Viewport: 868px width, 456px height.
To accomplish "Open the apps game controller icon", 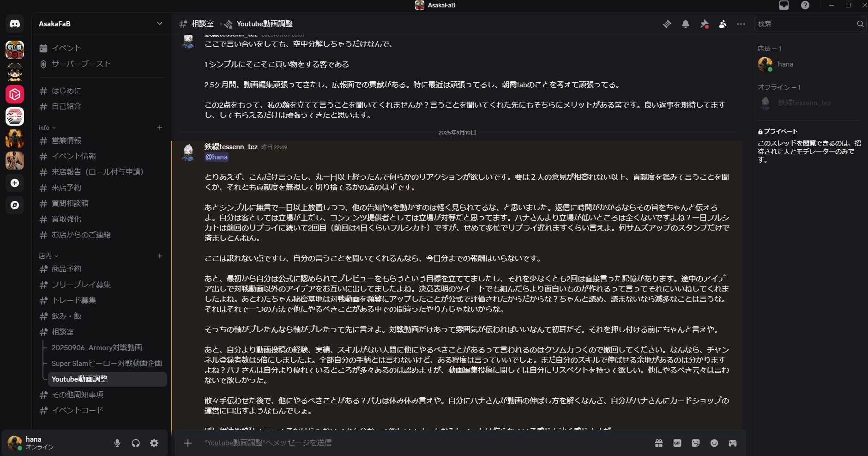I will click(733, 443).
